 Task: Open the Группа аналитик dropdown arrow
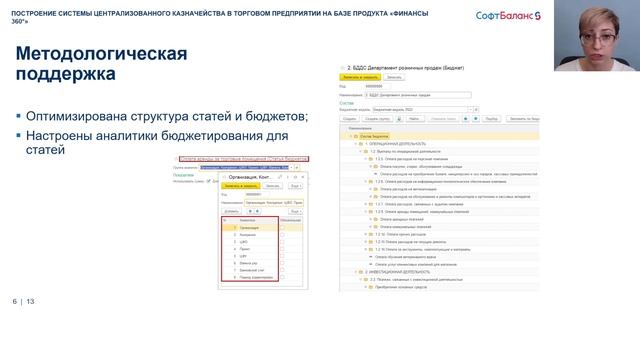[291, 167]
